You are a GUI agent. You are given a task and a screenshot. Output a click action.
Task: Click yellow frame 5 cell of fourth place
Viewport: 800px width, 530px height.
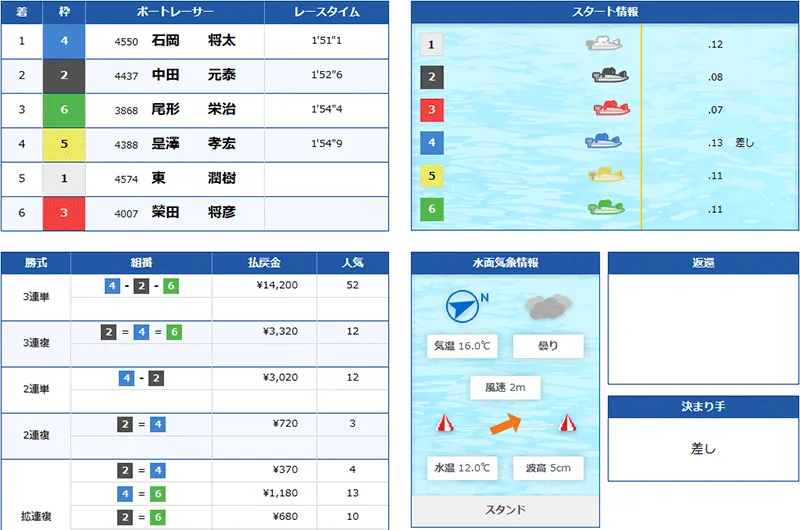[x=64, y=144]
